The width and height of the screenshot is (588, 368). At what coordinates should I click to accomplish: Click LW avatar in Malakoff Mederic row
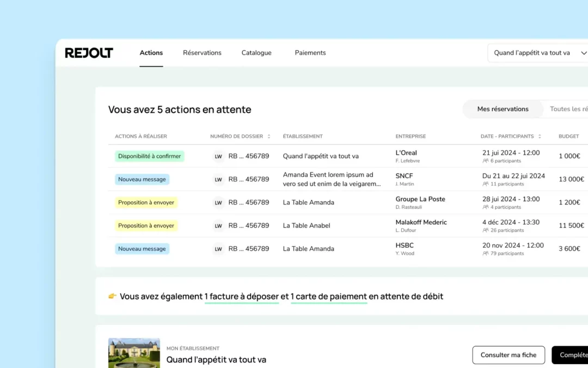point(218,226)
